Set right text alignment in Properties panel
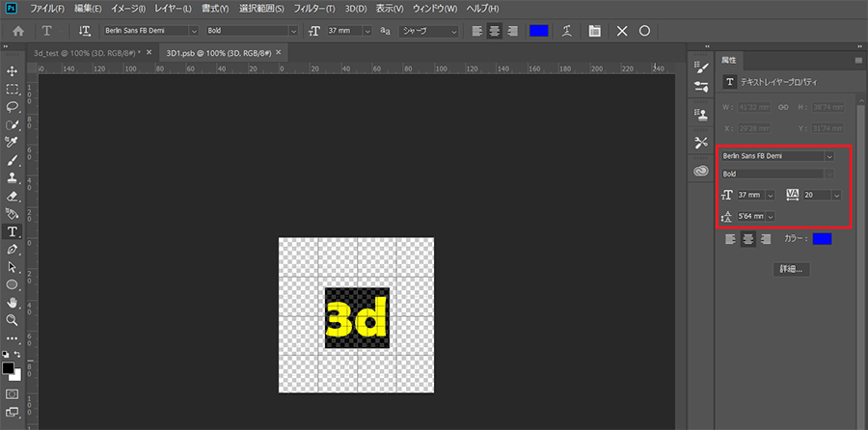 [x=766, y=239]
